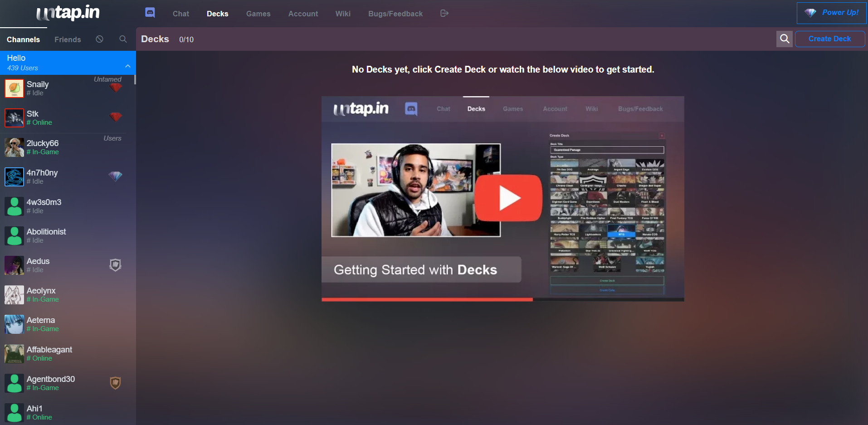Click 4w3s0m3's green default avatar
This screenshot has height=425, width=868.
(14, 206)
